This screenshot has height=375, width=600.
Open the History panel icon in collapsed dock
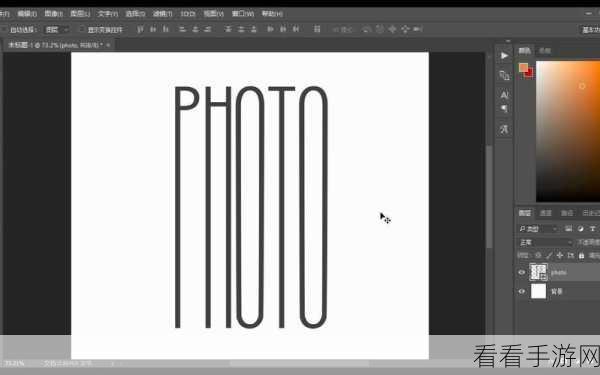(x=504, y=75)
